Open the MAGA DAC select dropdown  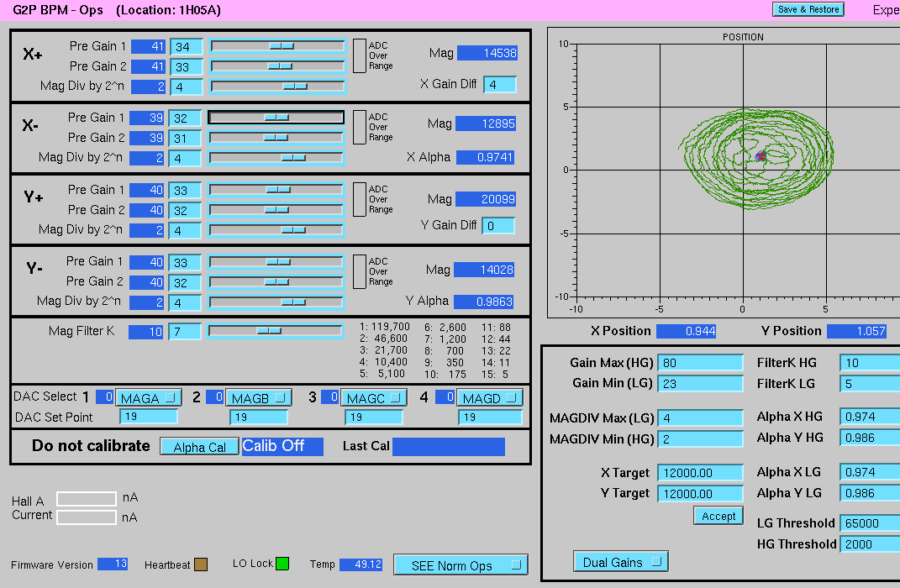tap(149, 397)
